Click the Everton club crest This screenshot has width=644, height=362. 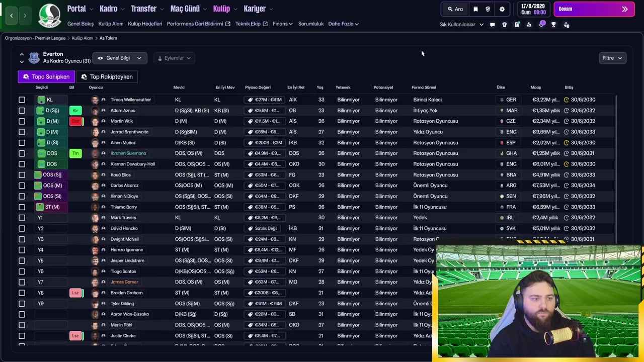[x=34, y=58]
